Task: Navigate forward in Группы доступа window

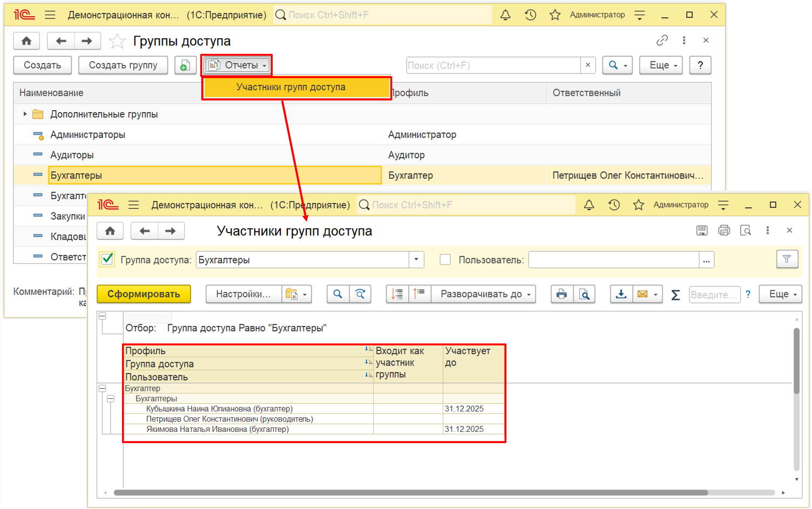Action: (x=87, y=40)
